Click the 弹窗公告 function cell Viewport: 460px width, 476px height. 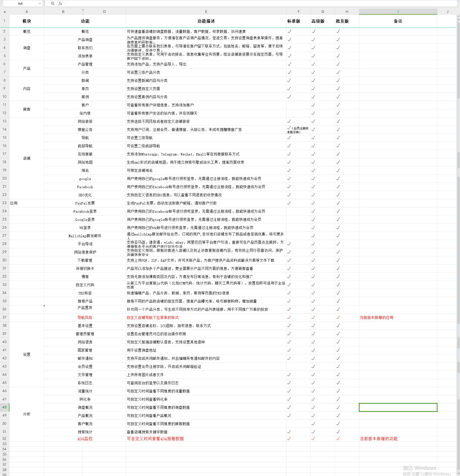pos(85,130)
